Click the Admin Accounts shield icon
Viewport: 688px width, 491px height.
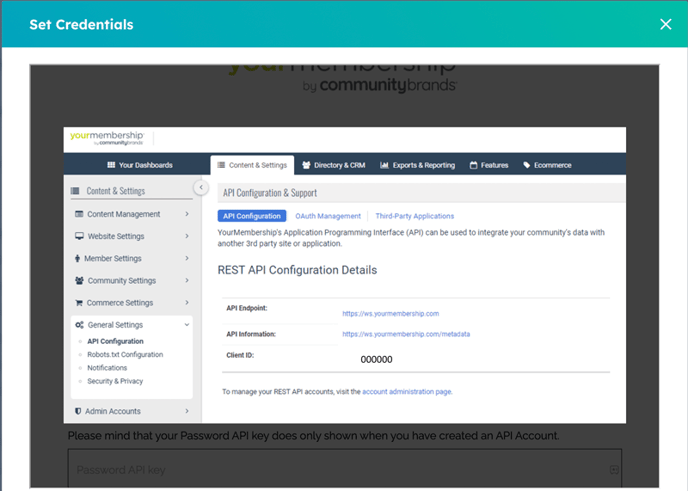click(x=78, y=411)
